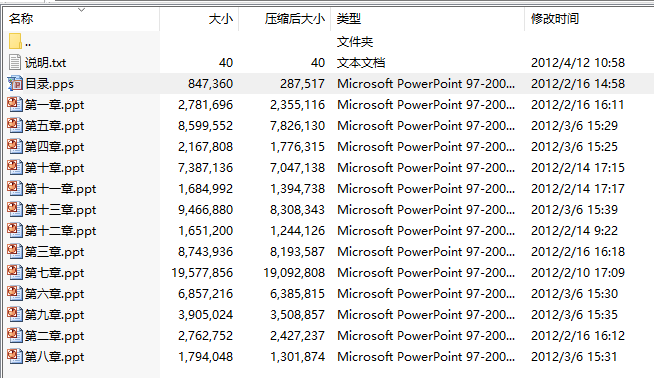This screenshot has width=654, height=378.
Task: Toggle the sort arrow above 名称
Action: coord(81,10)
